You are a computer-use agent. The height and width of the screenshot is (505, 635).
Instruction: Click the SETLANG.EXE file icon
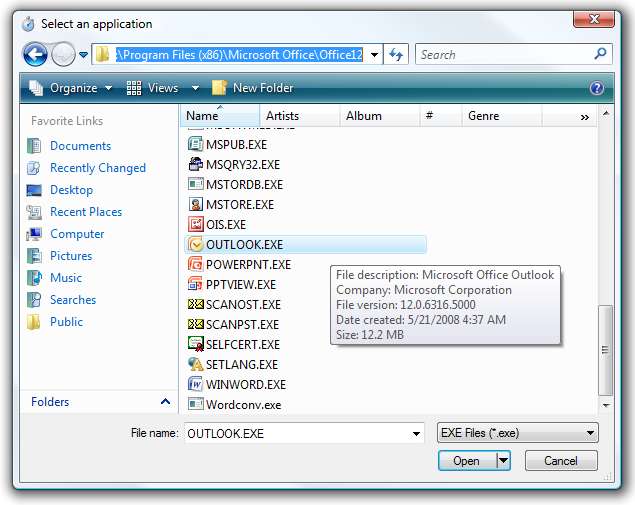pyautogui.click(x=196, y=365)
